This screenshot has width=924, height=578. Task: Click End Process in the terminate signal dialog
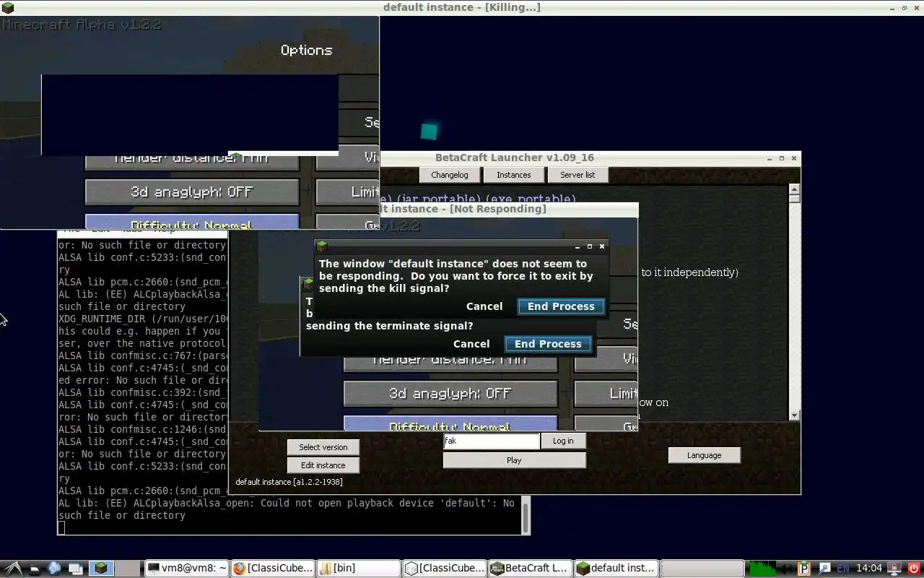click(548, 344)
